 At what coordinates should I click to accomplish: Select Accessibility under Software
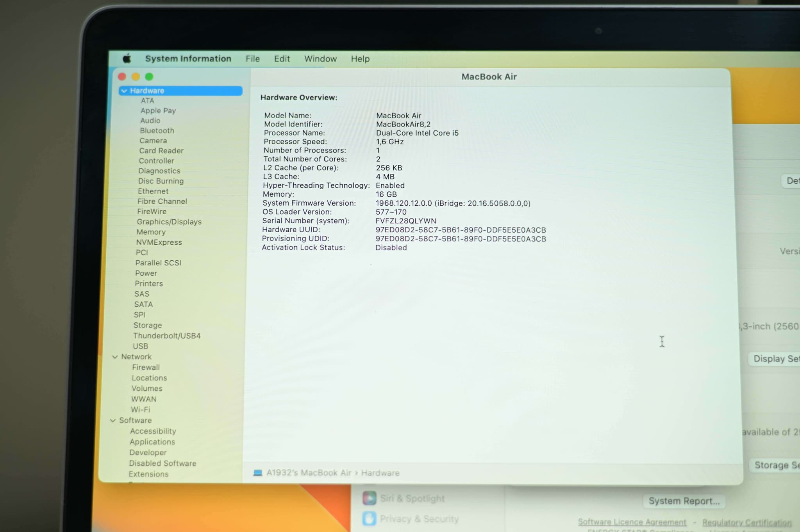[153, 431]
